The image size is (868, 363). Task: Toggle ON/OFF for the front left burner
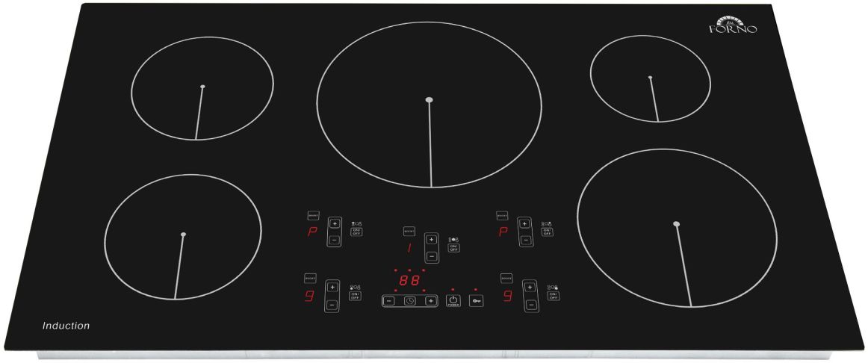tap(355, 296)
